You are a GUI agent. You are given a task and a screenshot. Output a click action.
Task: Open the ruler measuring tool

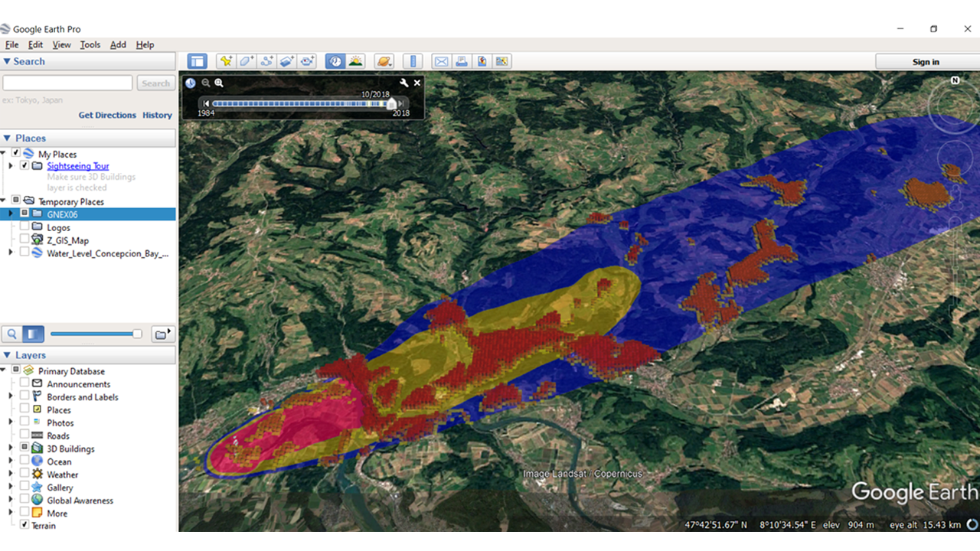pos(413,61)
